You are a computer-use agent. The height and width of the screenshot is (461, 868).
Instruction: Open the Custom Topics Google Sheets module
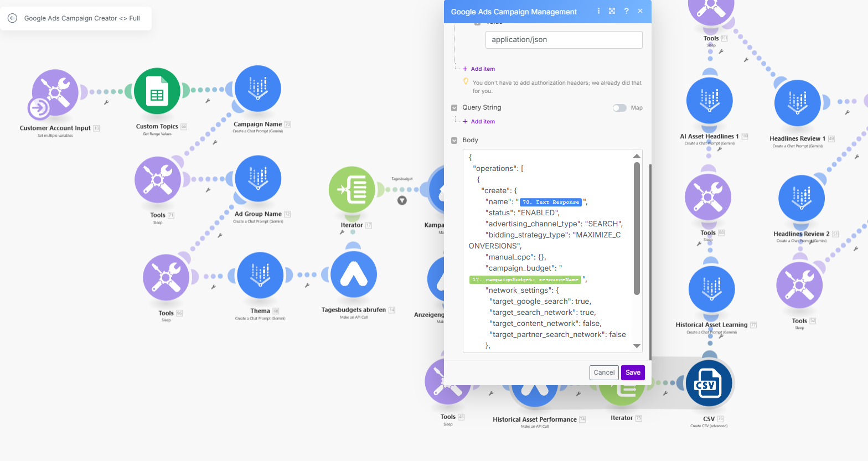[x=157, y=91]
